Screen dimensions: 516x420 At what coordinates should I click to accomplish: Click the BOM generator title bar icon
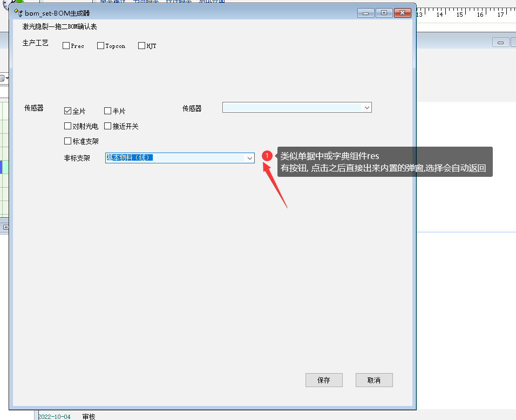pyautogui.click(x=18, y=13)
